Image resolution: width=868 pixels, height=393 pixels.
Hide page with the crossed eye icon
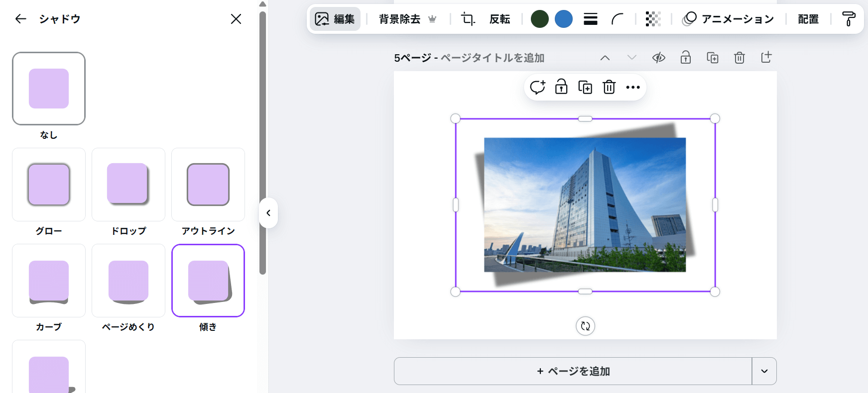pos(659,58)
